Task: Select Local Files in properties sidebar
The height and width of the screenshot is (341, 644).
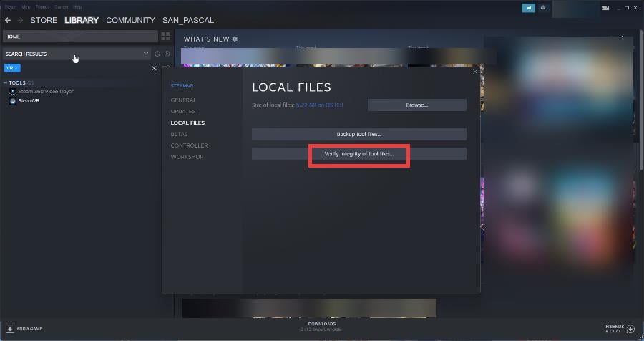Action: [x=187, y=123]
